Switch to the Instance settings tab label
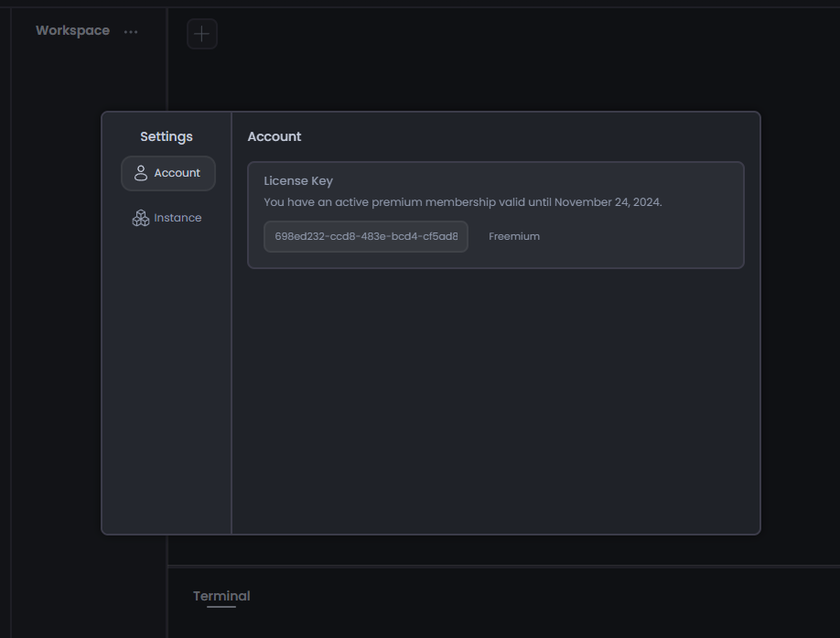 click(x=178, y=218)
